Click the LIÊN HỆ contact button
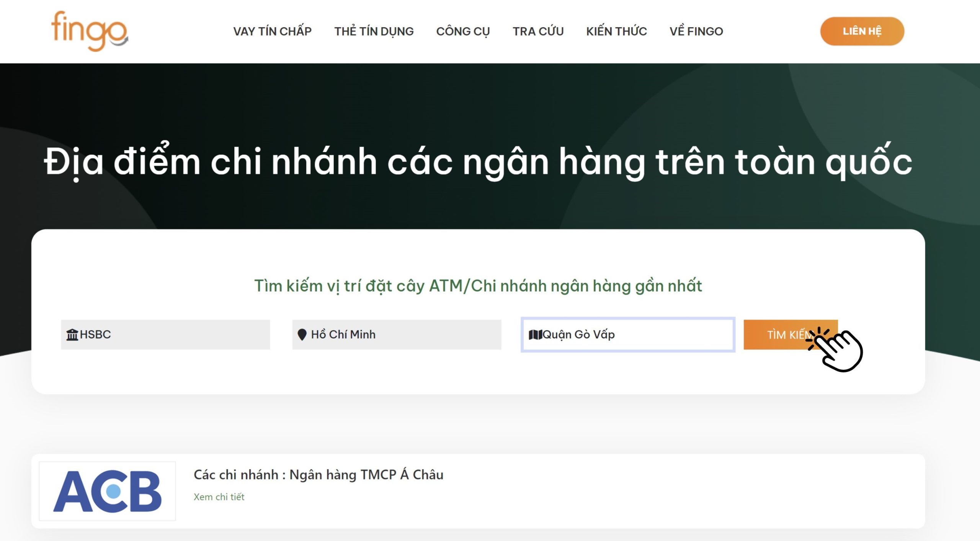Viewport: 980px width, 541px height. [x=862, y=31]
